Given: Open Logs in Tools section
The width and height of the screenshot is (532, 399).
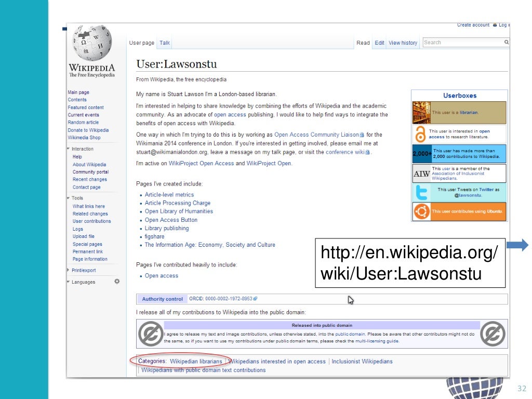Looking at the screenshot, I should pos(78,229).
